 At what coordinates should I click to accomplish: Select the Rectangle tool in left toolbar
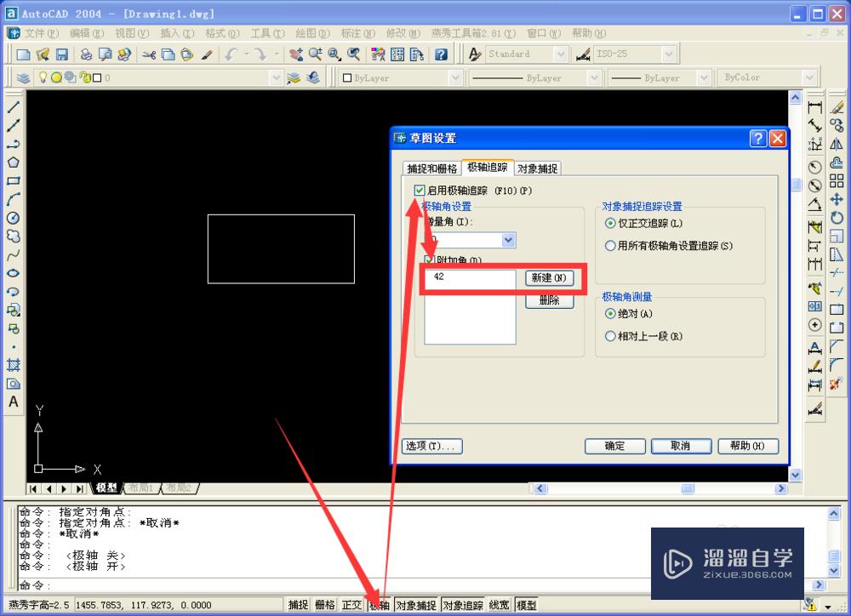12,180
